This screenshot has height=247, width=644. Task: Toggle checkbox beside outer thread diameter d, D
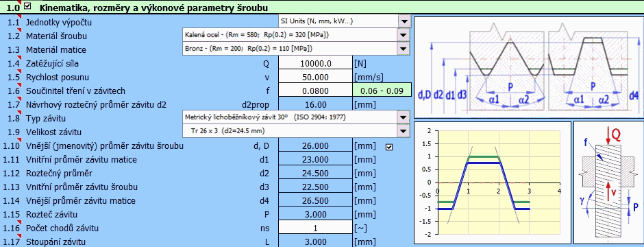pyautogui.click(x=389, y=147)
